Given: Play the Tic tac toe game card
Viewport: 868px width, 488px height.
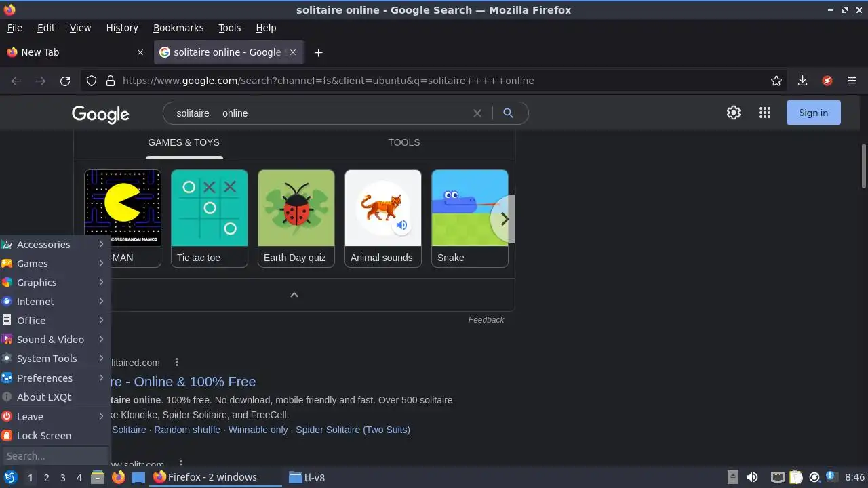Looking at the screenshot, I should click(210, 218).
